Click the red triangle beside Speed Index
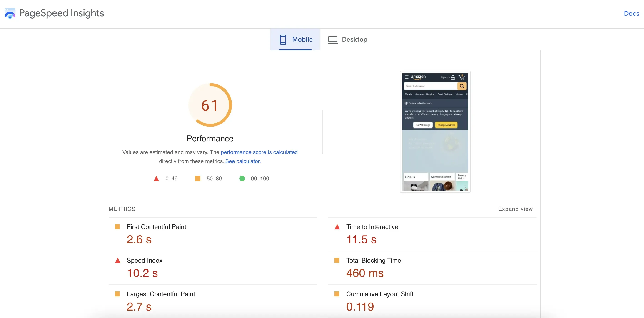This screenshot has width=644, height=318. click(118, 260)
